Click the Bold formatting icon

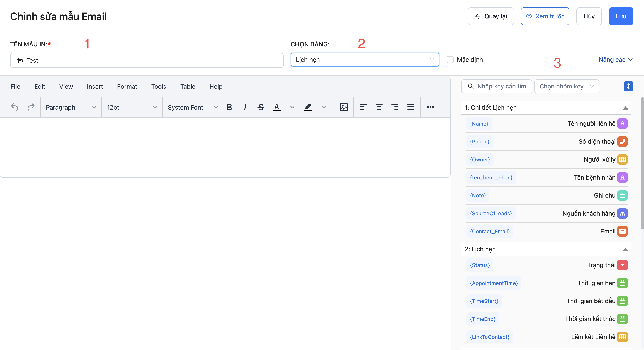(x=229, y=107)
